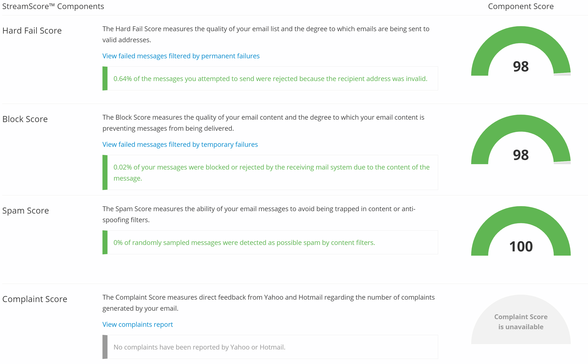Select the Spam Score heading
Screen dimensions: 588x364
tap(26, 211)
